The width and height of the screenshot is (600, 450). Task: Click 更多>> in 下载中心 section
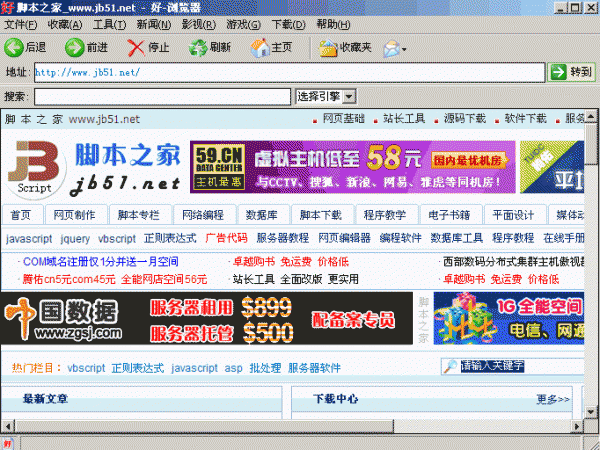click(553, 399)
